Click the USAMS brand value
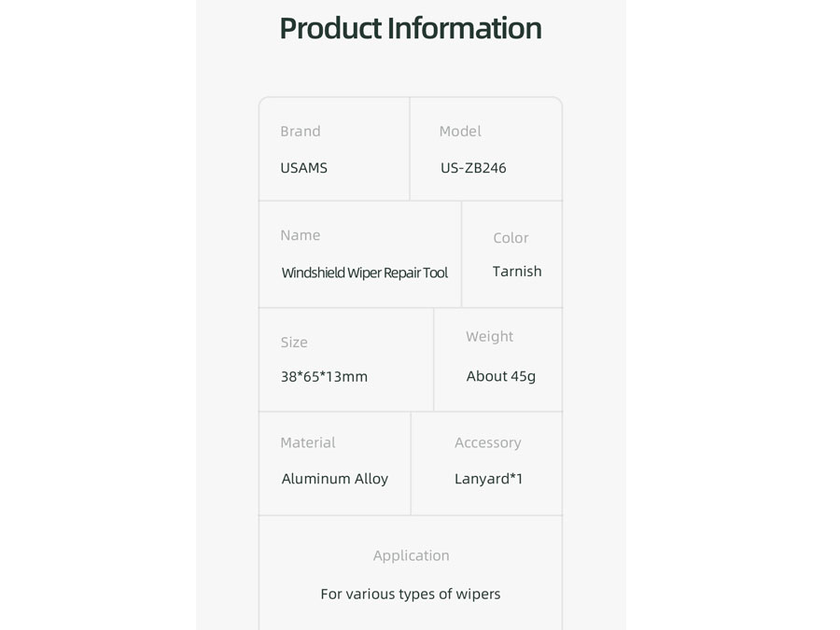The width and height of the screenshot is (840, 630). (303, 168)
